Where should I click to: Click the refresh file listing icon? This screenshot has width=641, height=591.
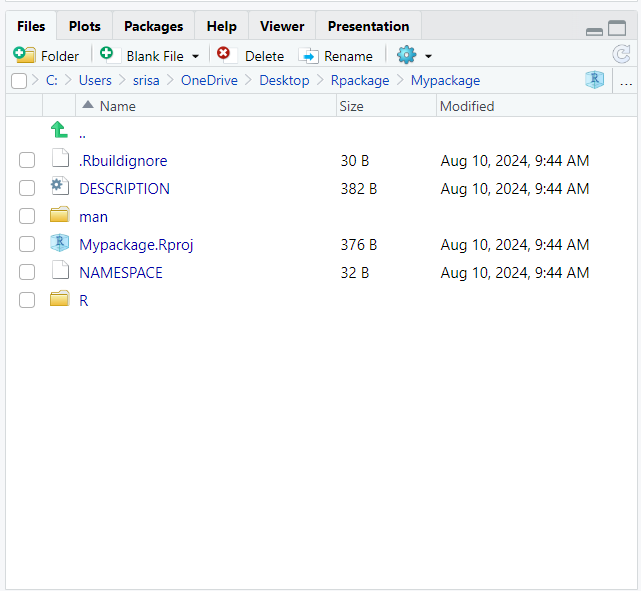tap(621, 54)
